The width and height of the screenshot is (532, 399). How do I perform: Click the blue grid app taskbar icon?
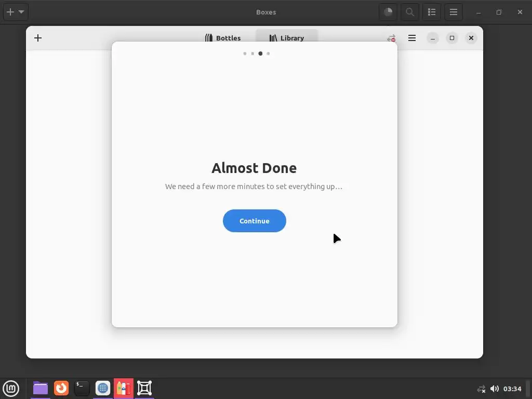(102, 388)
